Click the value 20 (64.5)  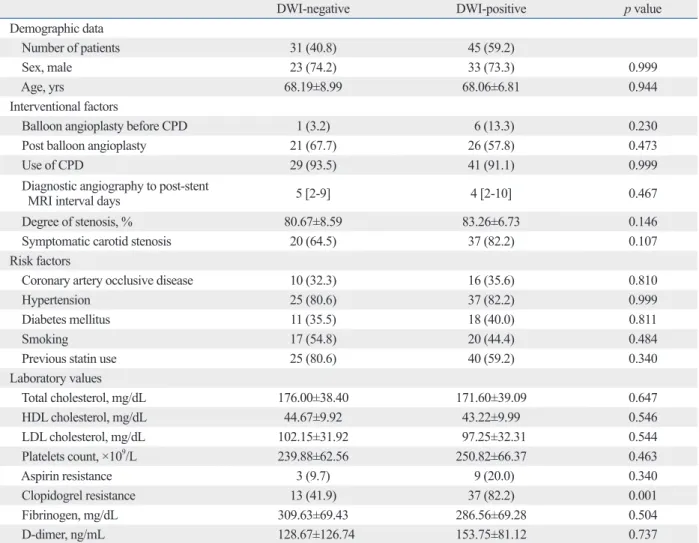313,241
